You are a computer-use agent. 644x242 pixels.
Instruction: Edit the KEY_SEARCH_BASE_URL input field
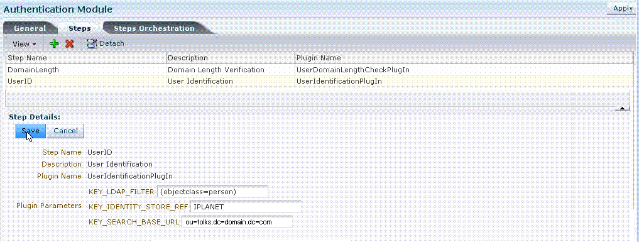237,222
